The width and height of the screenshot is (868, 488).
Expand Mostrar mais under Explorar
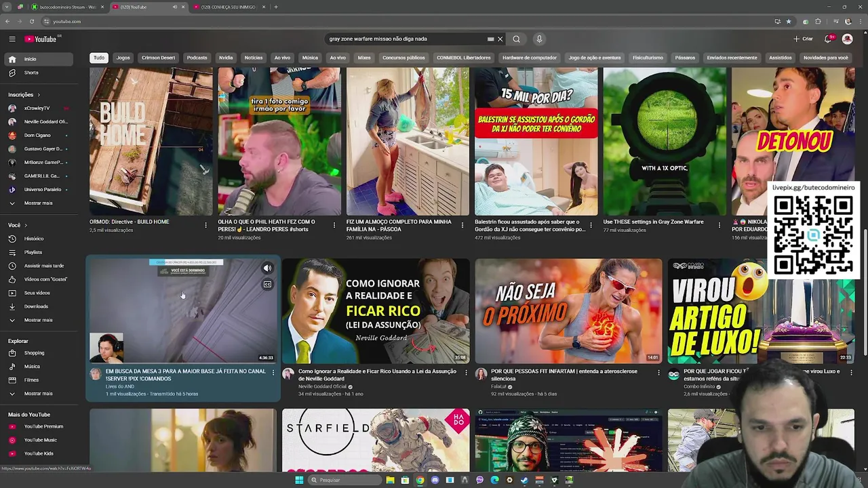pyautogui.click(x=38, y=394)
